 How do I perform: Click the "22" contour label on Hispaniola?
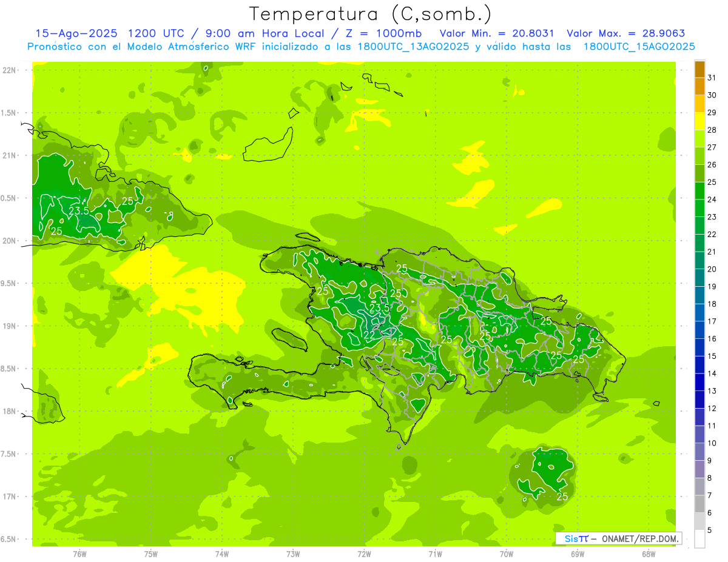point(369,335)
